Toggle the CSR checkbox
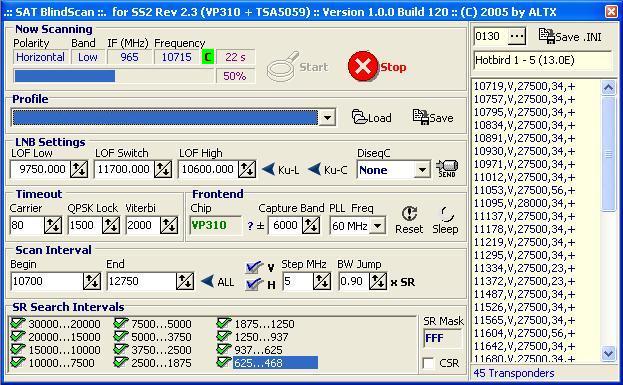The image size is (623, 385). point(429,363)
